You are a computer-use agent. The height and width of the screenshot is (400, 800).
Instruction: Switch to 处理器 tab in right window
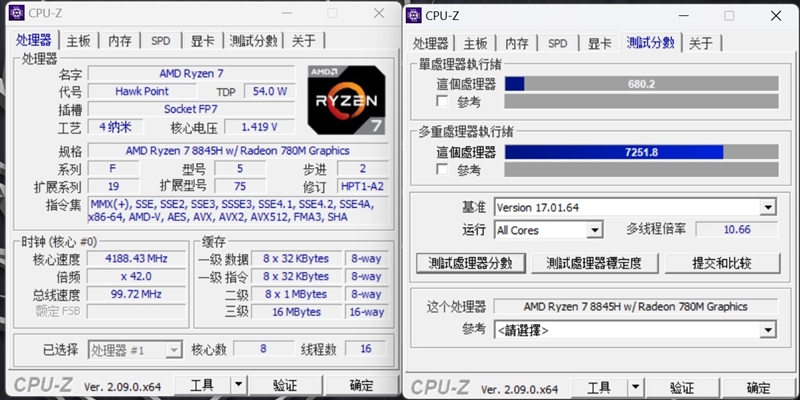[x=431, y=44]
